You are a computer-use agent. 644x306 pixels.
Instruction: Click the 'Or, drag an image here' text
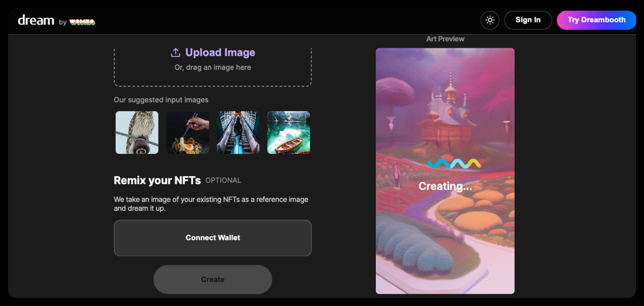tap(212, 67)
